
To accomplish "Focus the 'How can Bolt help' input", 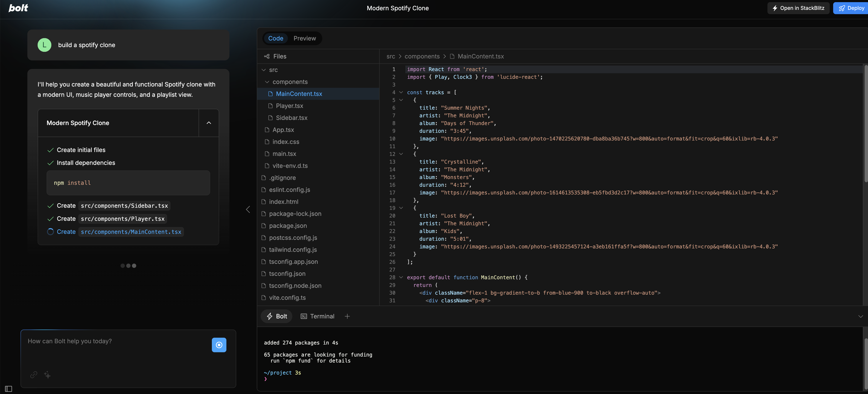I will click(115, 350).
